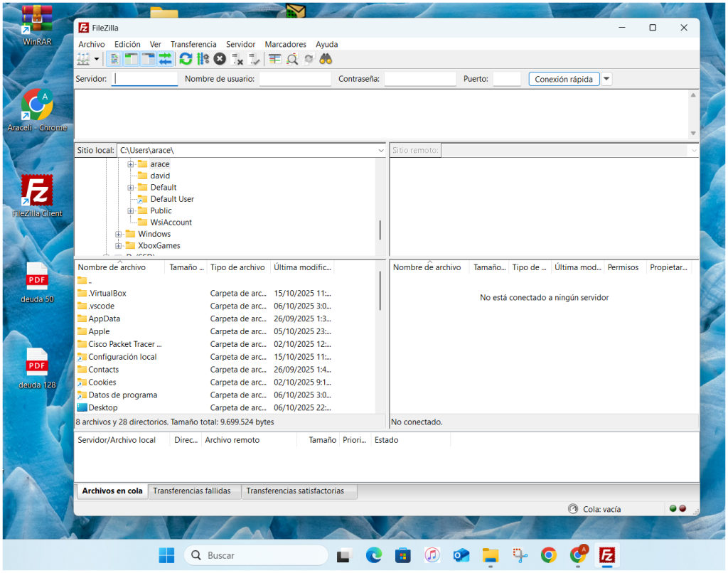Toggle the message log display

pyautogui.click(x=114, y=59)
